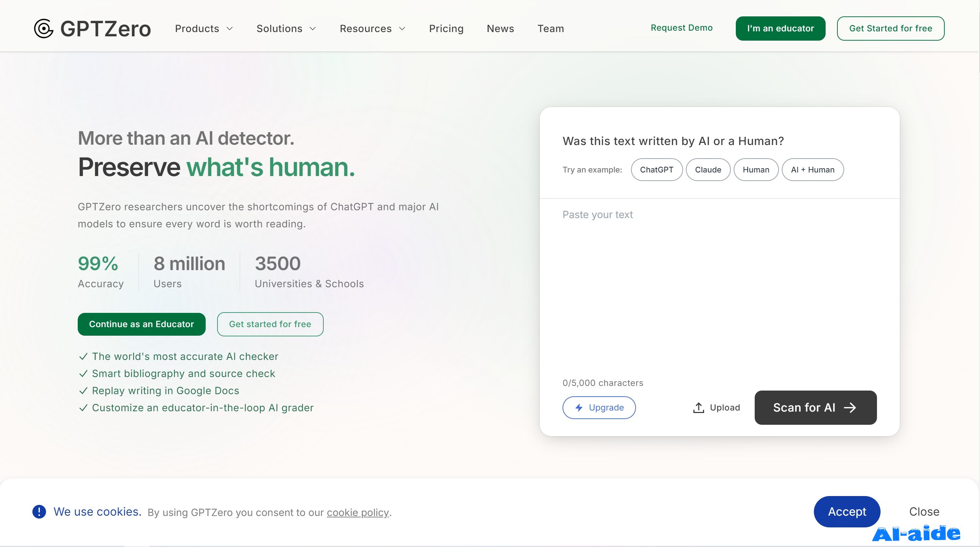This screenshot has height=547, width=980.
Task: Click the upload arrow icon
Action: pyautogui.click(x=698, y=408)
